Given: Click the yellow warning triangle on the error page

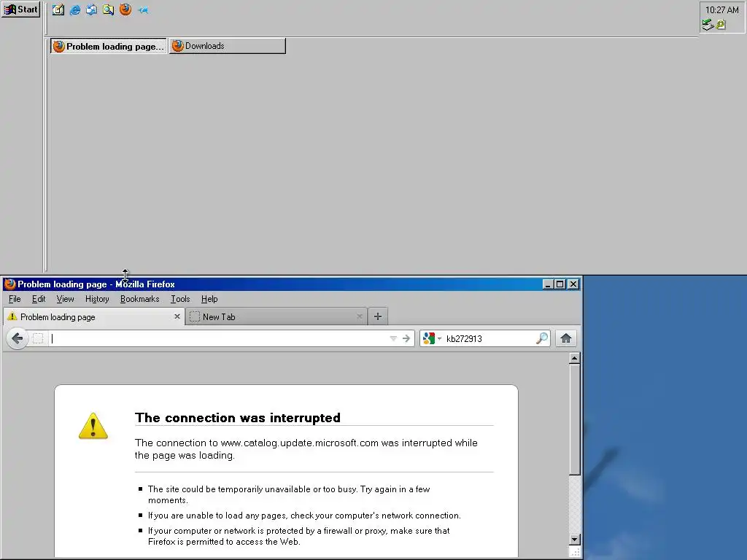Looking at the screenshot, I should tap(93, 426).
